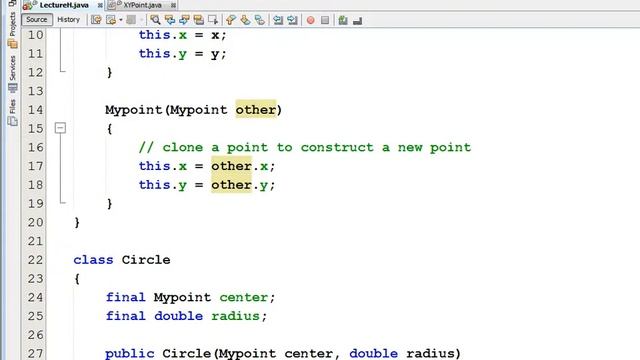Image resolution: width=640 pixels, height=360 pixels.
Task: Toggle Rectangular Selection icon
Action: point(213,20)
